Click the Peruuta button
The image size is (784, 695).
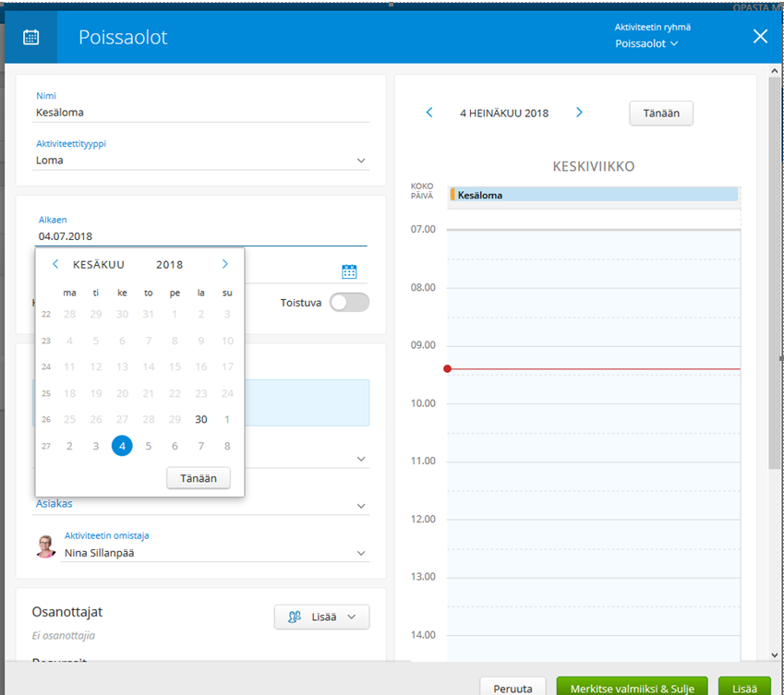point(513,688)
